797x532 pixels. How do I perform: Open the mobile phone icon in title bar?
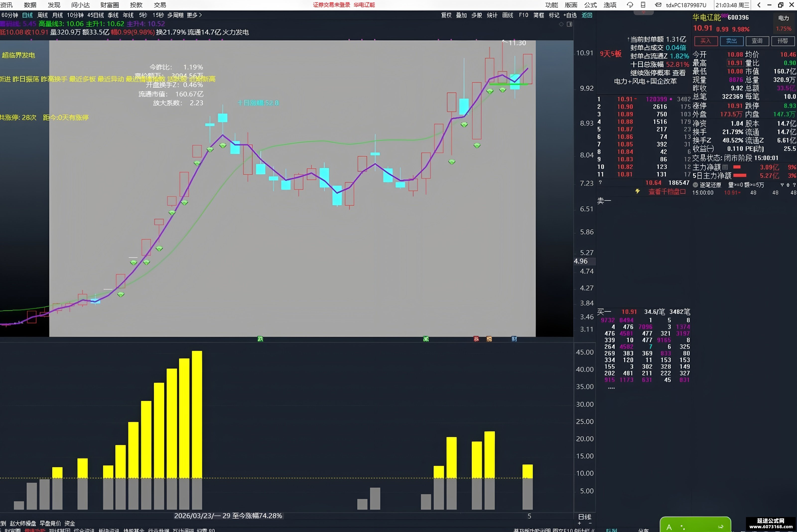[x=643, y=5]
